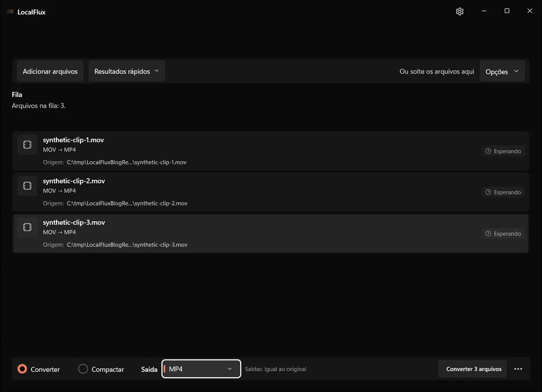Screen dimensions: 542x392
Task: Click the Esperando badge of synthetic-clip-3.mov
Action: coord(503,234)
